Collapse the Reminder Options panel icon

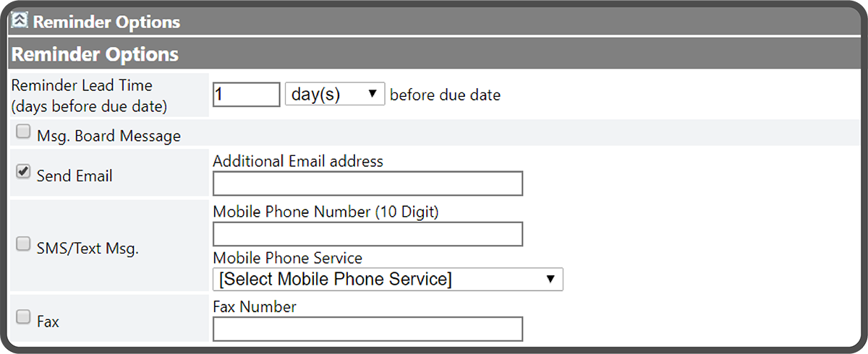21,20
